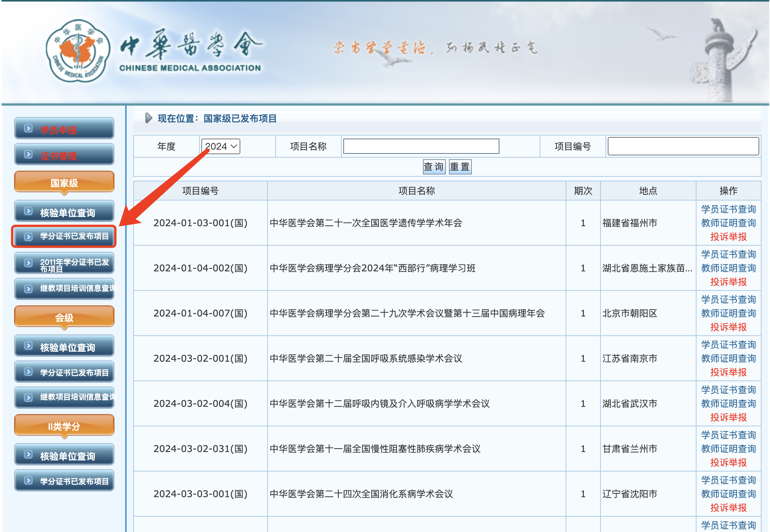
Task: Open 学员证书查询 for 2024-03-03-001
Action: click(x=728, y=480)
